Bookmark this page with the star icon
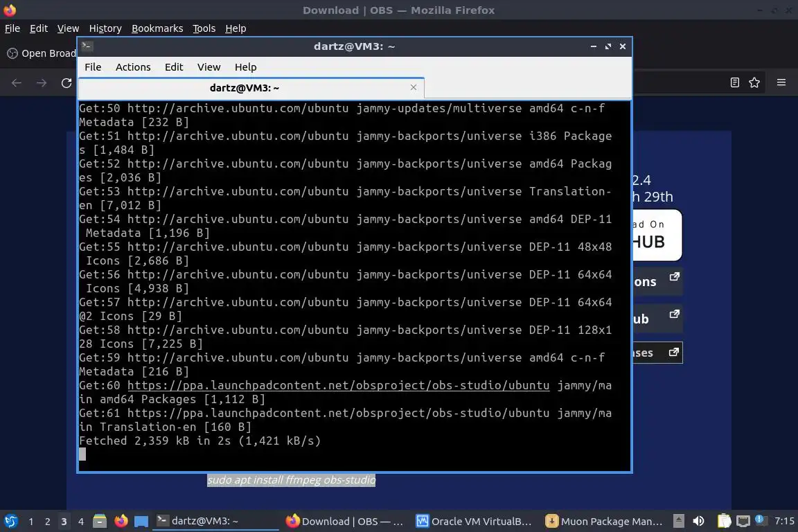 pyautogui.click(x=754, y=82)
